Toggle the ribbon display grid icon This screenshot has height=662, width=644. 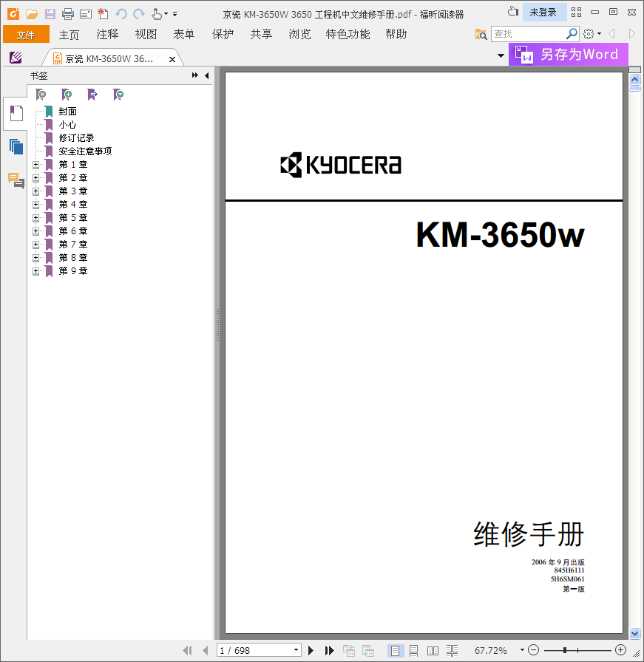pyautogui.click(x=577, y=13)
